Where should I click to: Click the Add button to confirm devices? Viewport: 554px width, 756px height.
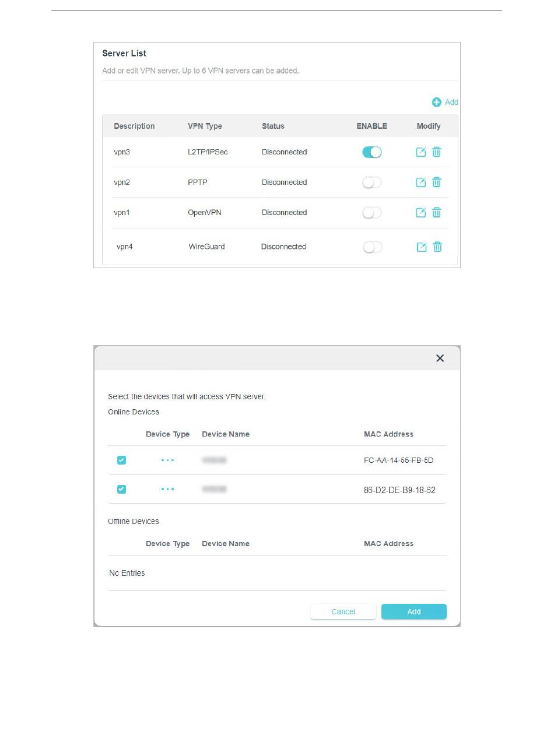click(413, 611)
